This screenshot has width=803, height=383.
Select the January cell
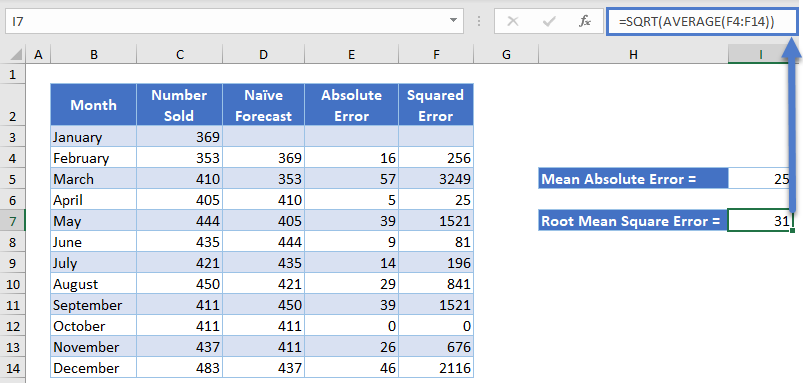[x=93, y=137]
